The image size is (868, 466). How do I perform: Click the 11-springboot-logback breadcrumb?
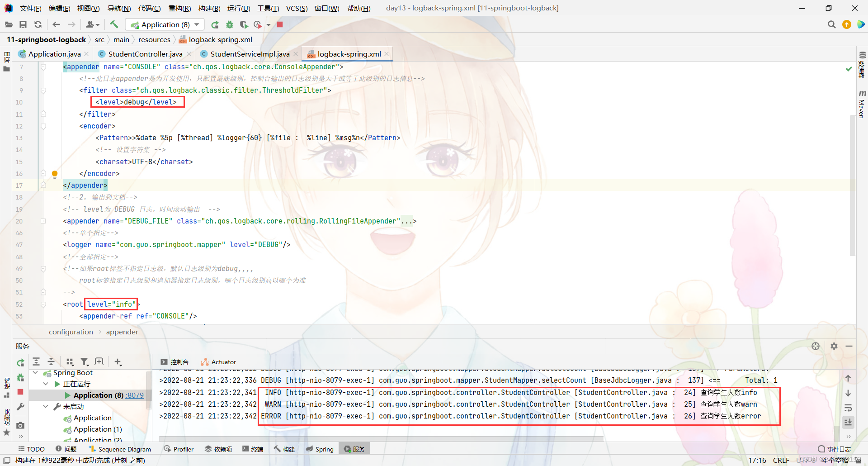46,39
